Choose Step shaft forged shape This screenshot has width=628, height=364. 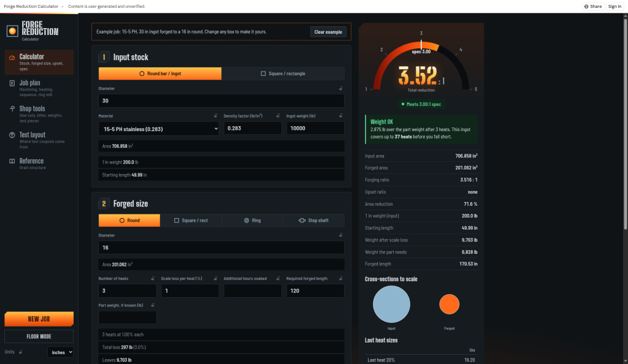coord(313,221)
